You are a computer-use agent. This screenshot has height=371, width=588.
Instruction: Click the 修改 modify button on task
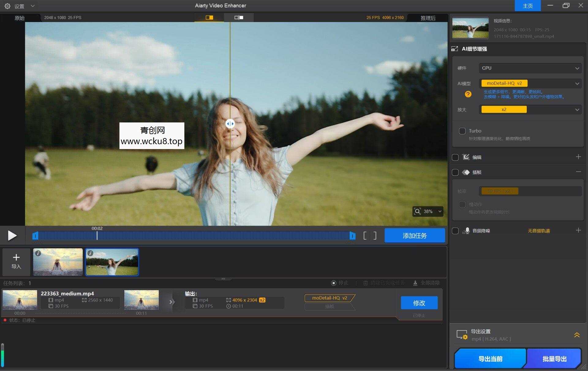pos(419,303)
